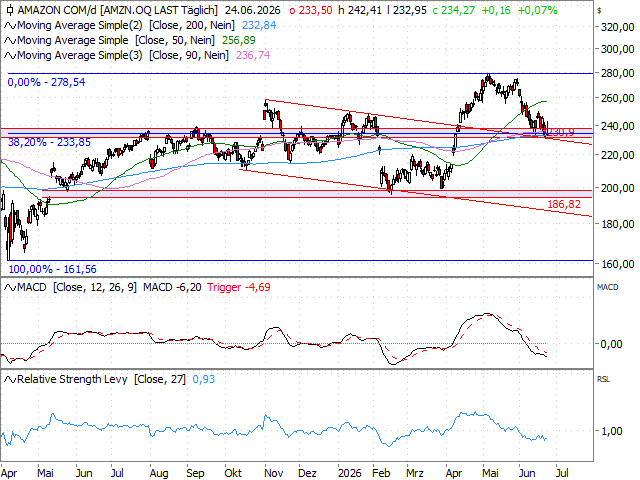
Task: Click the $ currency symbol on the price axis
Action: (x=599, y=11)
